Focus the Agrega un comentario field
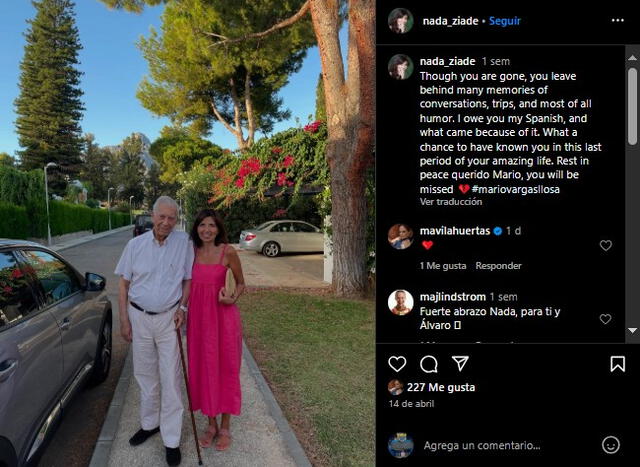This screenshot has height=467, width=640. [x=482, y=445]
